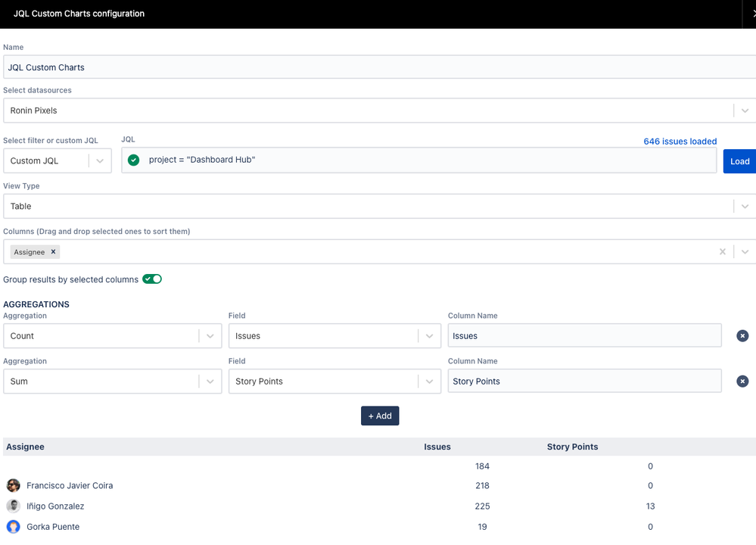The height and width of the screenshot is (545, 756).
Task: Open the Custom JQL filter dropdown
Action: pos(99,160)
